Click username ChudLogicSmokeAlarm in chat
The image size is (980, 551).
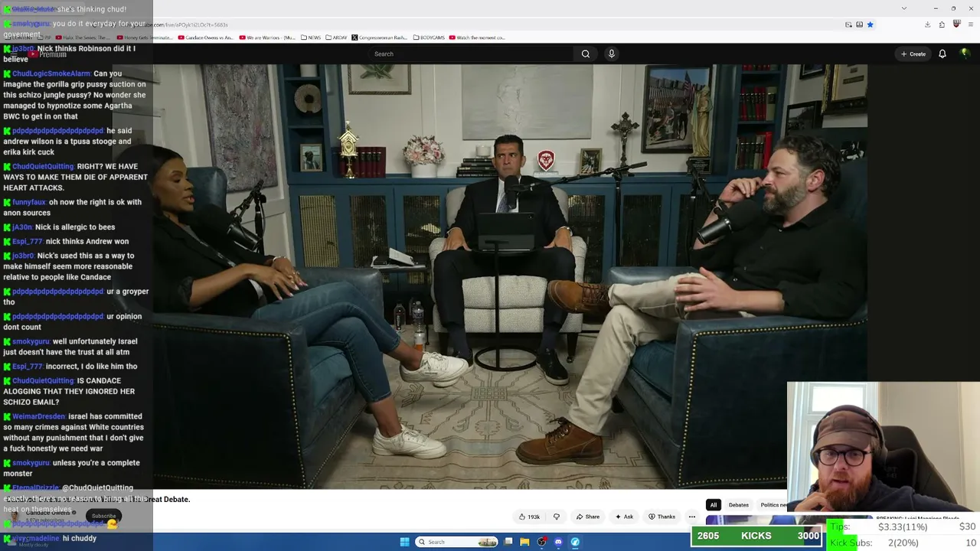tap(51, 73)
